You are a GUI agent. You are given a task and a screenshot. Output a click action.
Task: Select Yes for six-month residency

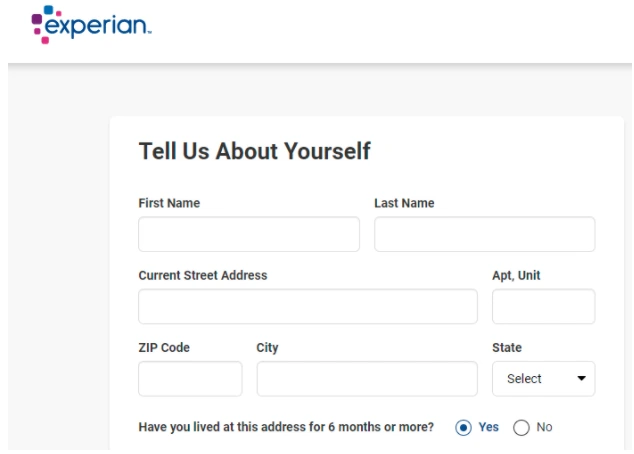(463, 427)
